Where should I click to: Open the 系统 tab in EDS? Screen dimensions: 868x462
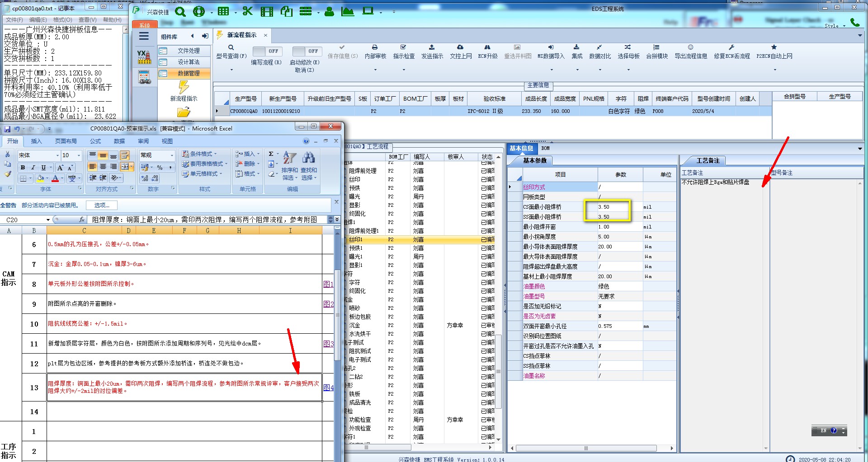[x=145, y=25]
